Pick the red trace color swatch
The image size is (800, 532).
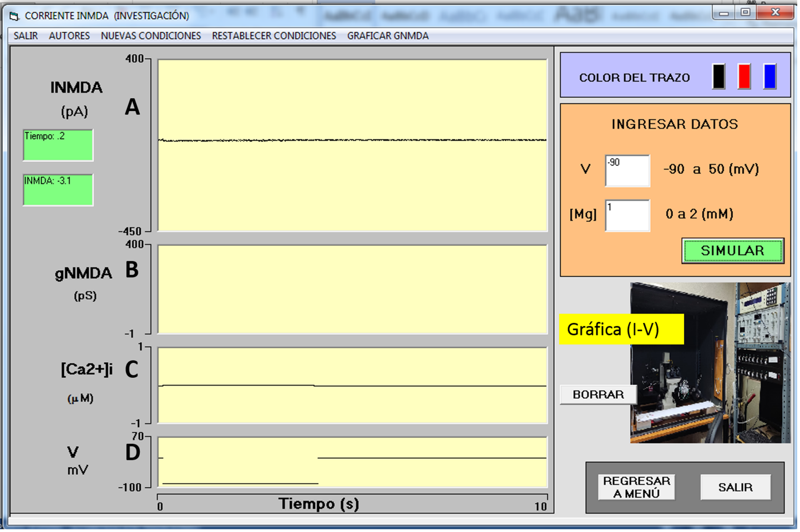tap(744, 77)
